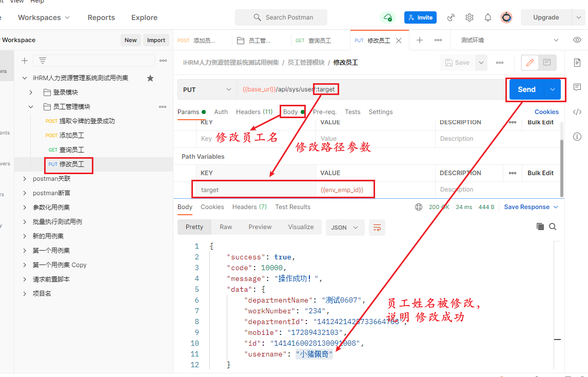Viewport: 588px width, 377px height.
Task: Open the environment quick look eye icon
Action: (577, 40)
